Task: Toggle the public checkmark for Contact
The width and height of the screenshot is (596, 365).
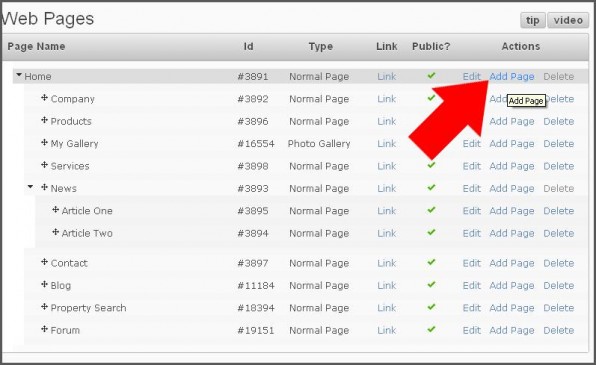Action: [x=431, y=262]
